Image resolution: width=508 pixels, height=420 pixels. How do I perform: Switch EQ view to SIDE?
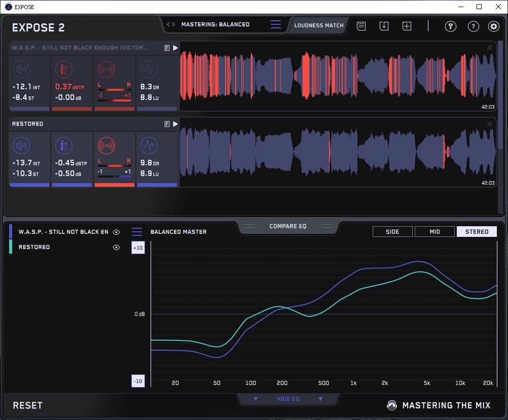pos(392,232)
